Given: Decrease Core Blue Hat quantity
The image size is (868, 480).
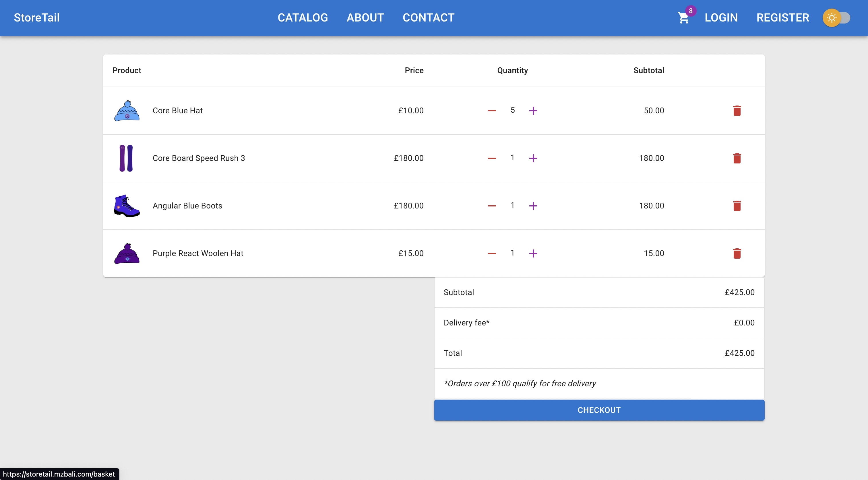Looking at the screenshot, I should coord(492,111).
